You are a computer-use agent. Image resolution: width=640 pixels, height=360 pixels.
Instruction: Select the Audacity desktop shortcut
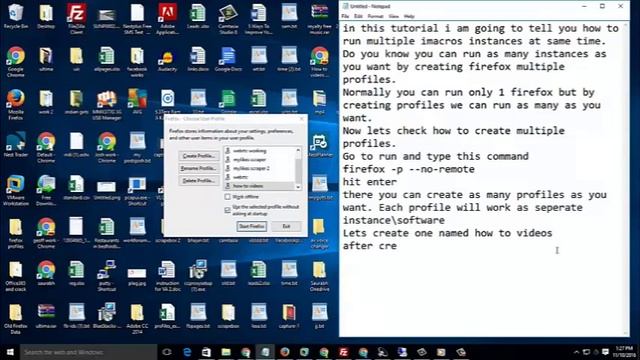tap(167, 60)
